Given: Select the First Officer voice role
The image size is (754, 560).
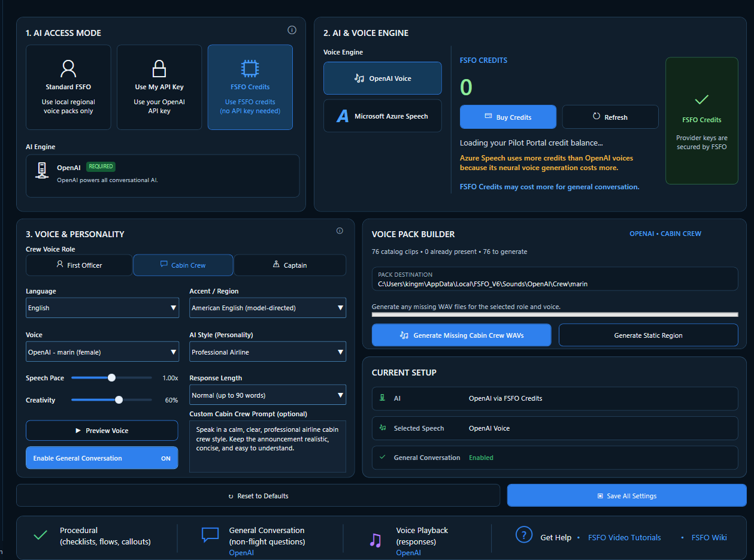Looking at the screenshot, I should pos(79,265).
